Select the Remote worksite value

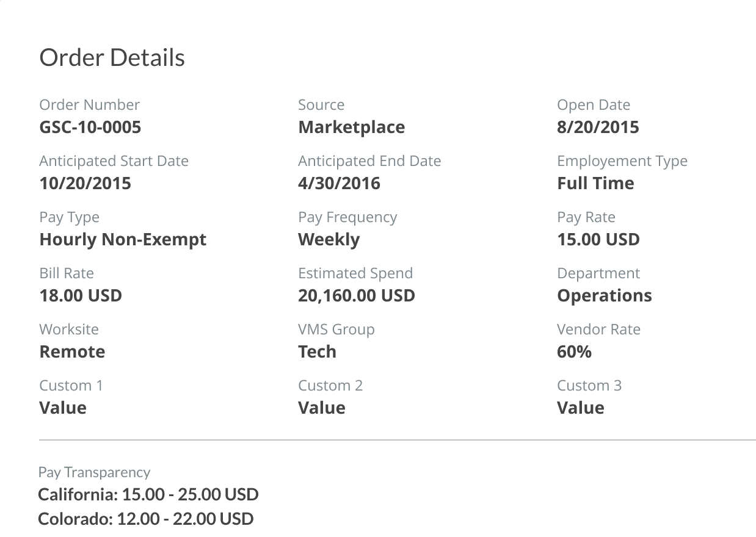(x=72, y=351)
